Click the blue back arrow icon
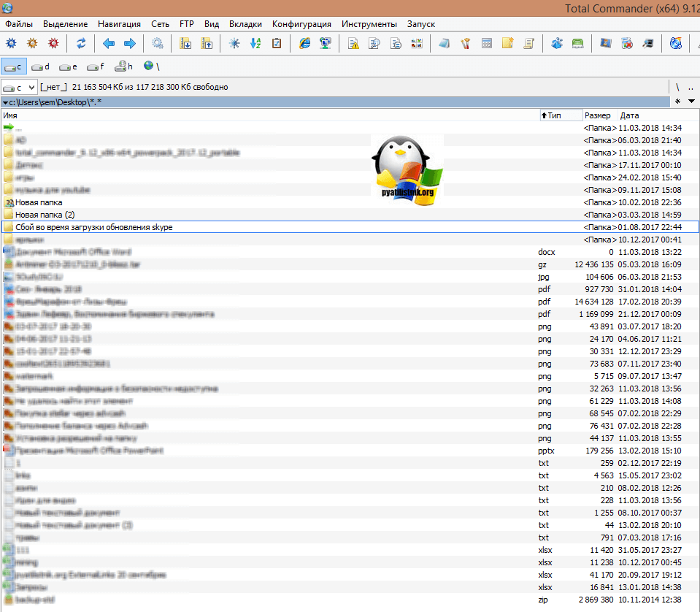Viewport: 700px width, 612px height. [x=109, y=44]
